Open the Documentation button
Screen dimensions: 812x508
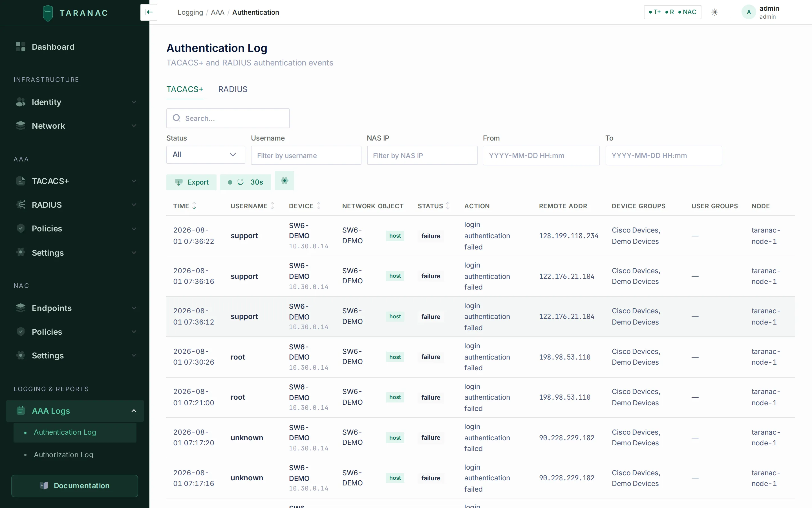pyautogui.click(x=74, y=485)
